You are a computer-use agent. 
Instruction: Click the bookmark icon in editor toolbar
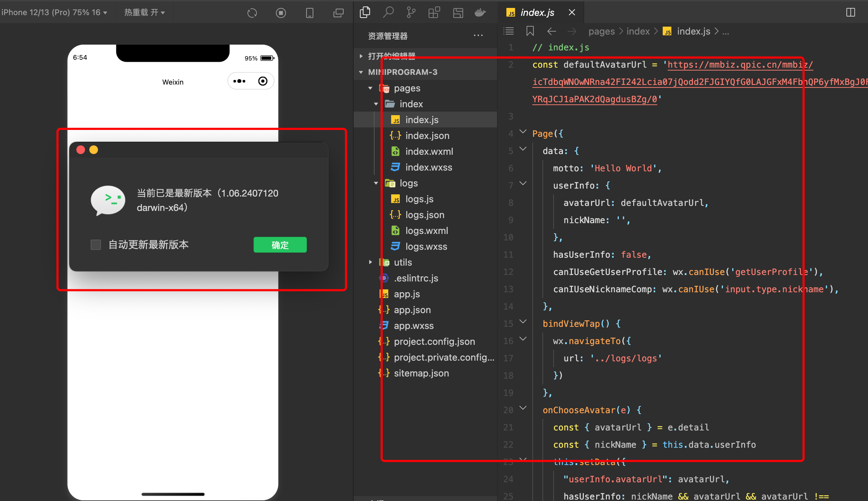[x=530, y=31]
